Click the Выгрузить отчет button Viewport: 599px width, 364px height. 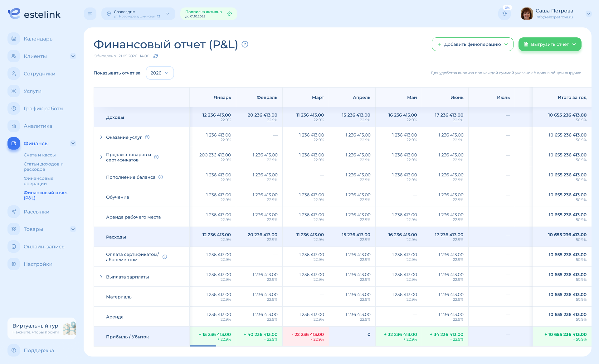pyautogui.click(x=550, y=44)
